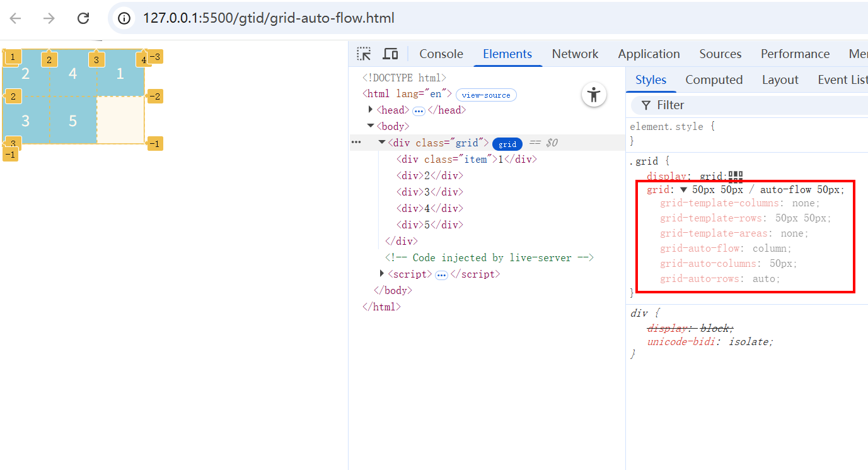Click the three-dot row actions beside div.grid
Screen dimensions: 868x470
356,143
